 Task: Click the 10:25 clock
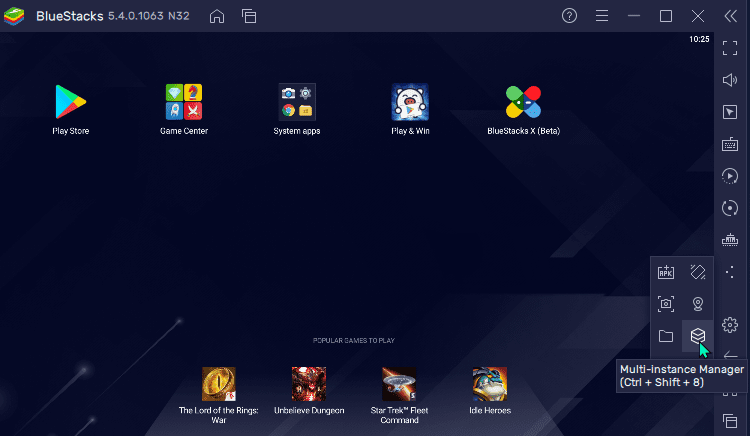699,39
